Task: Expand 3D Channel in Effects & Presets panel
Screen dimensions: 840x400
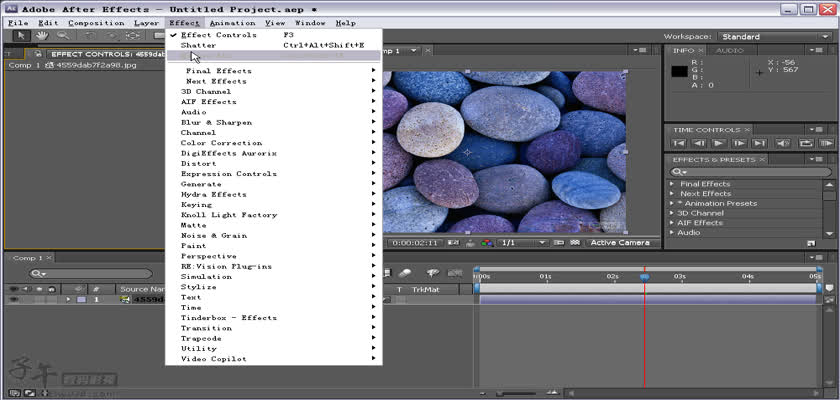Action: [x=672, y=213]
